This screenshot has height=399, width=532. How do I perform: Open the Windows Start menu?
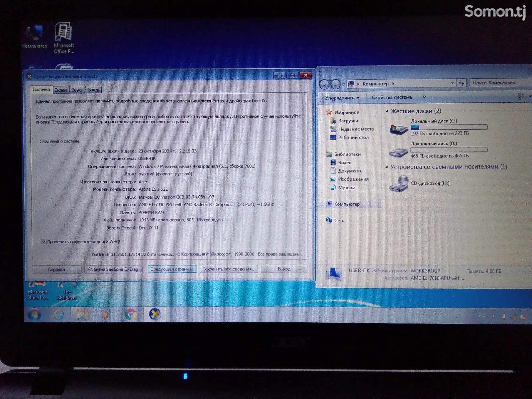point(34,314)
